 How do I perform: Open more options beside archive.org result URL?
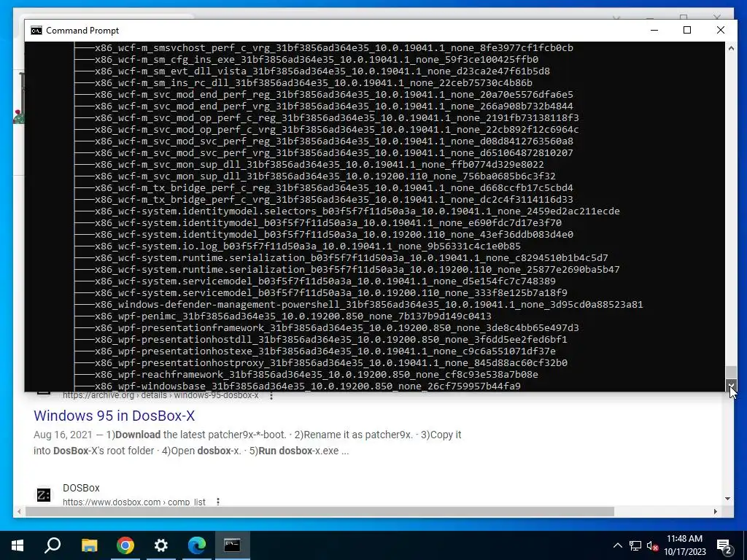coord(271,396)
